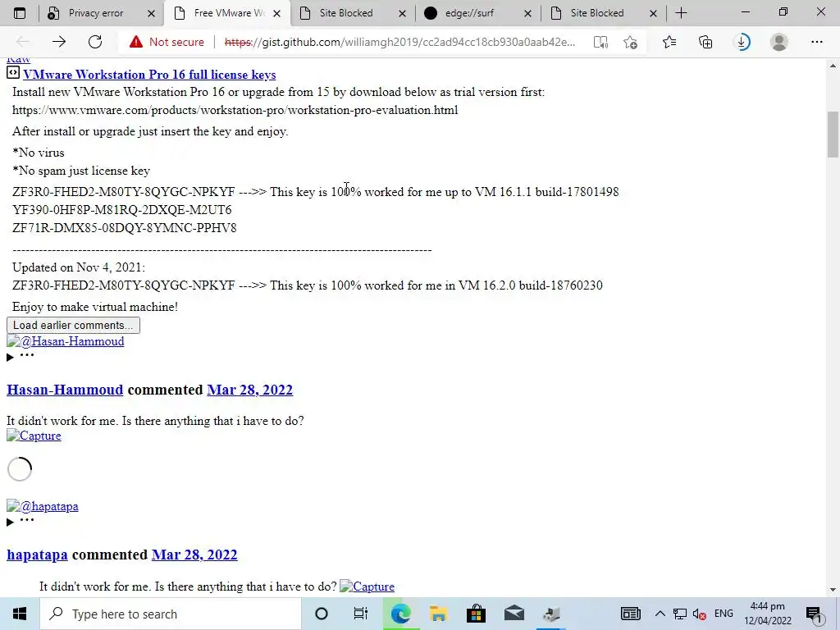
Task: Open Cortana circle icon on taskbar
Action: (x=322, y=614)
